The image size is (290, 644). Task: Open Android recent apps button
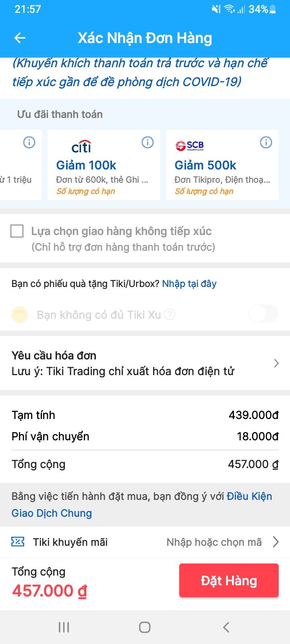(64, 627)
